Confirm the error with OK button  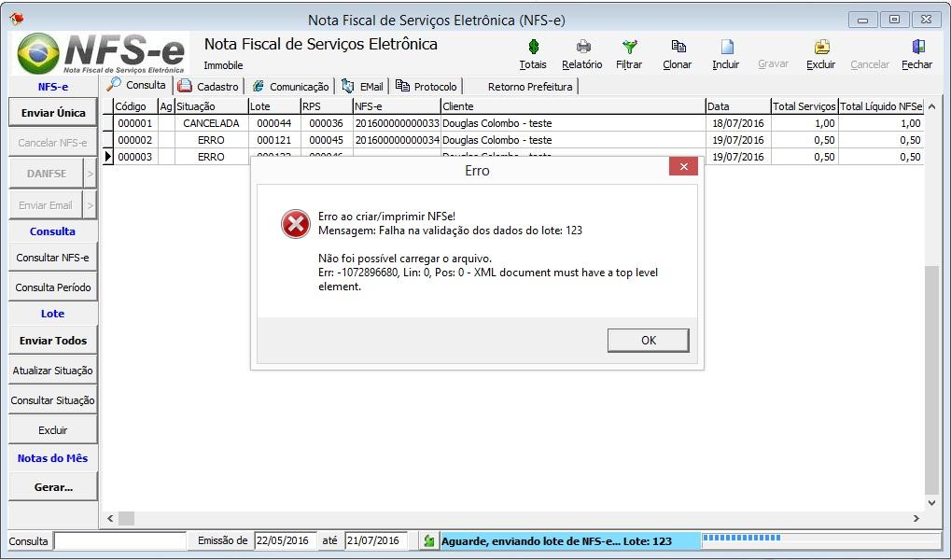(x=649, y=341)
